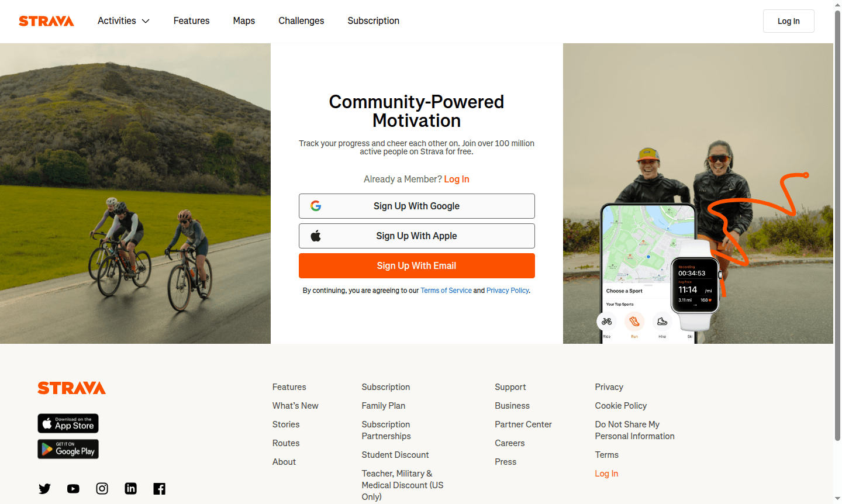The image size is (842, 504).
Task: Open Strava's YouTube channel icon
Action: [73, 488]
